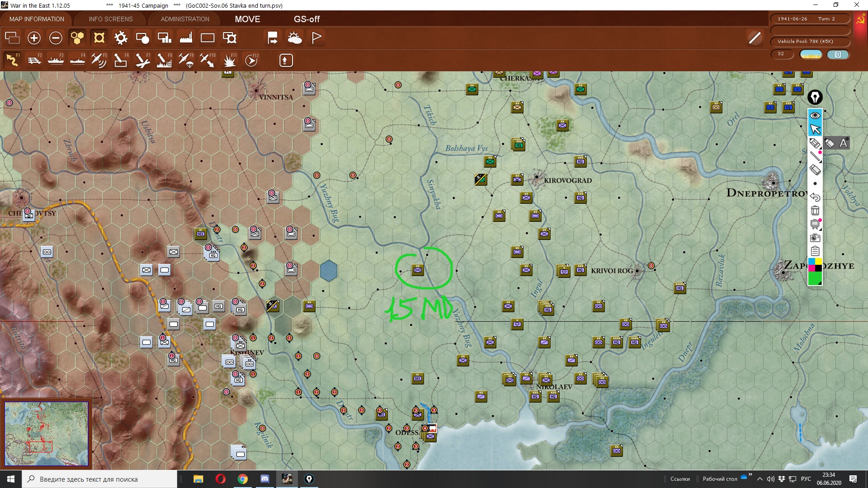Image resolution: width=868 pixels, height=488 pixels.
Task: Toggle annotation visibility eye icon
Action: tap(815, 116)
